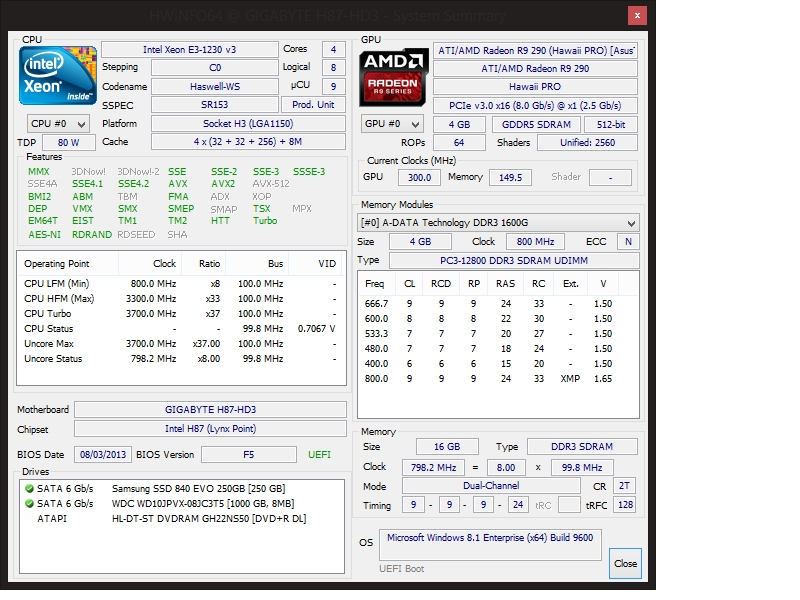Click the Intel Xeon inside logo
This screenshot has height=600, width=800.
click(58, 76)
